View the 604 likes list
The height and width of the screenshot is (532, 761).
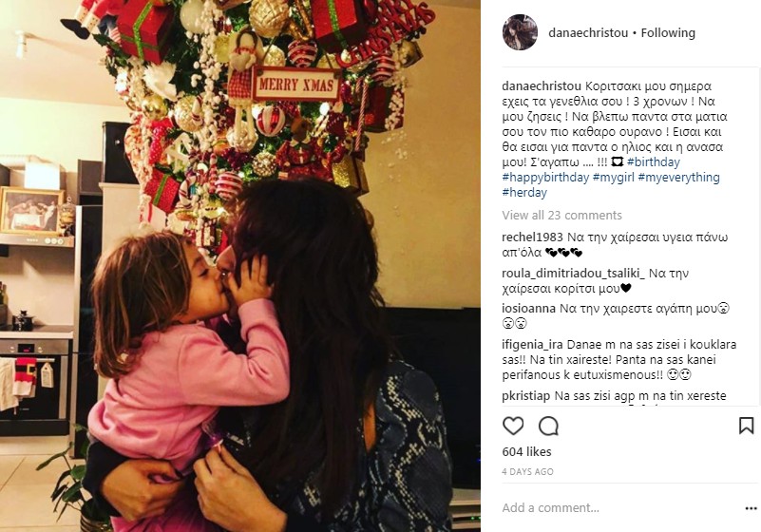pyautogui.click(x=526, y=452)
